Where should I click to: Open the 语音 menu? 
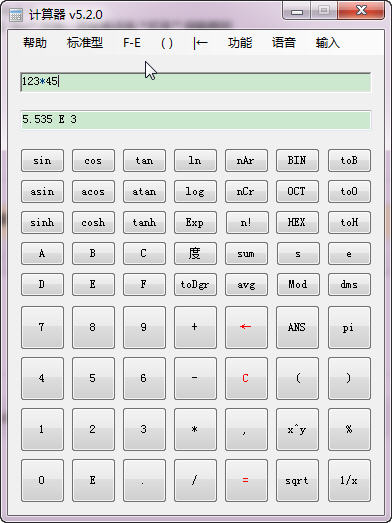point(284,43)
